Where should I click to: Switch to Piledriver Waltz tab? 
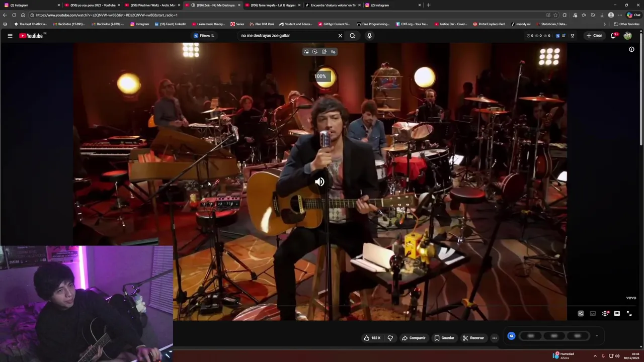click(x=152, y=5)
